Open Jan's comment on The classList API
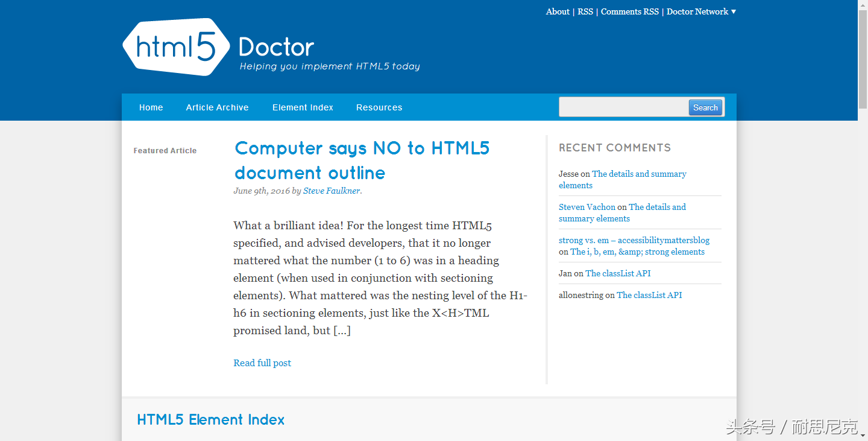868x441 pixels. [618, 273]
